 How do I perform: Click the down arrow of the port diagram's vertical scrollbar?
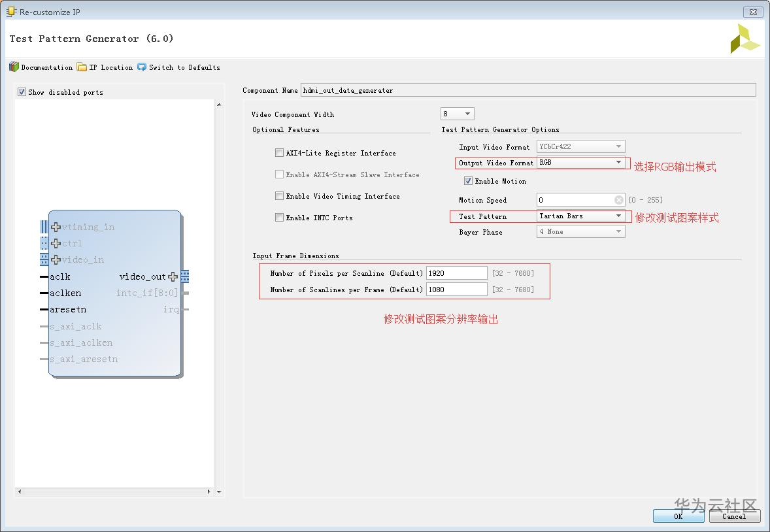219,491
